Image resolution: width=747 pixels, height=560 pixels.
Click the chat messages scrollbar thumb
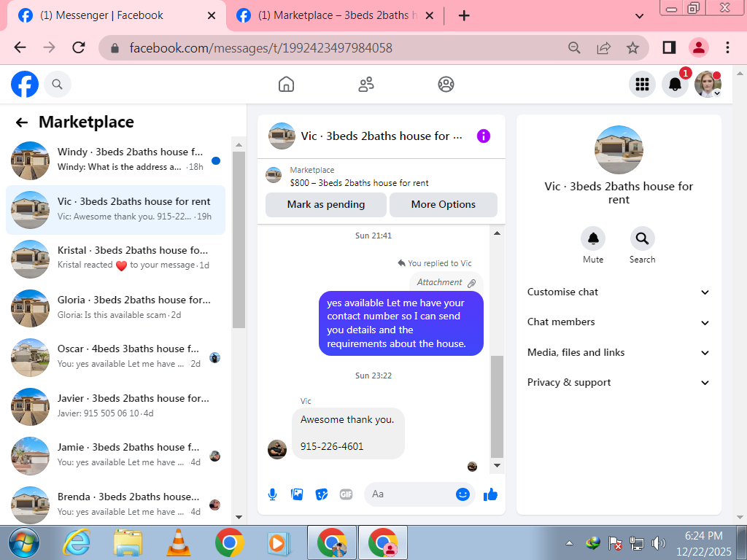pos(497,407)
